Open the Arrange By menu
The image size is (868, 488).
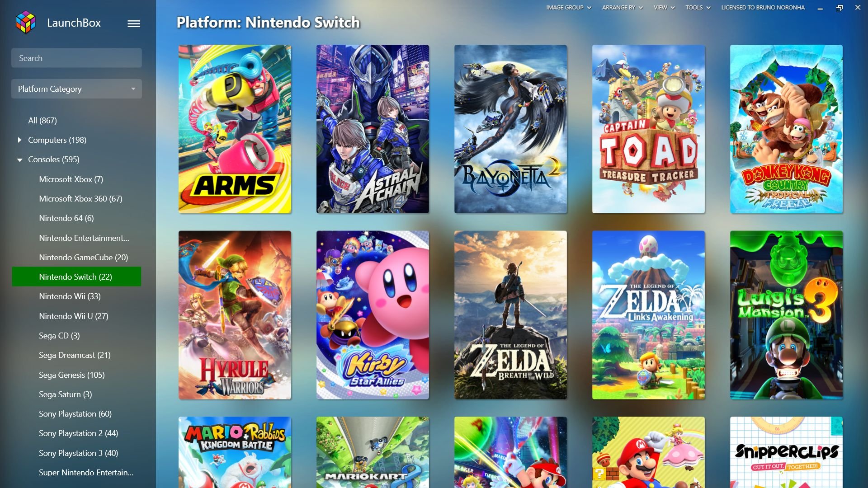pos(623,8)
